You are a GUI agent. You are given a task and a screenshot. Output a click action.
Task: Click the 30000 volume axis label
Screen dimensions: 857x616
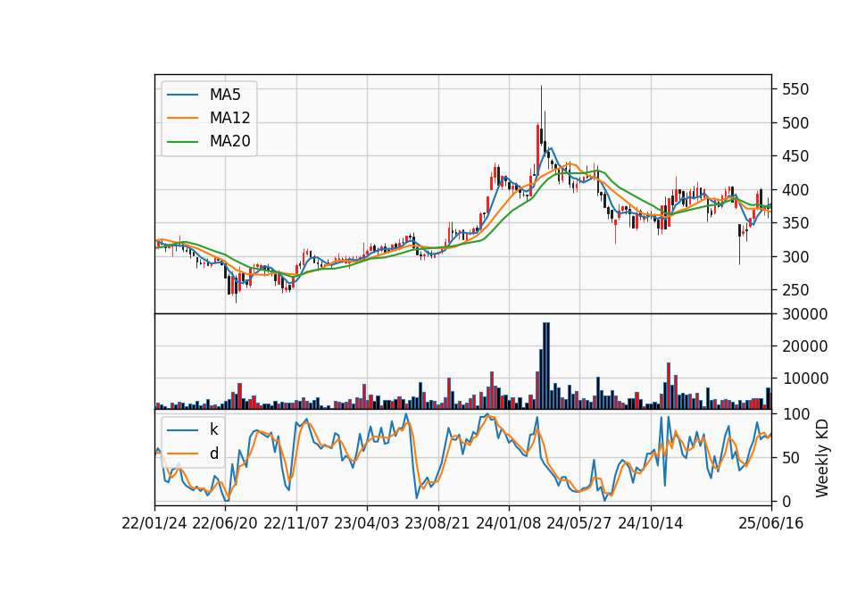(804, 314)
